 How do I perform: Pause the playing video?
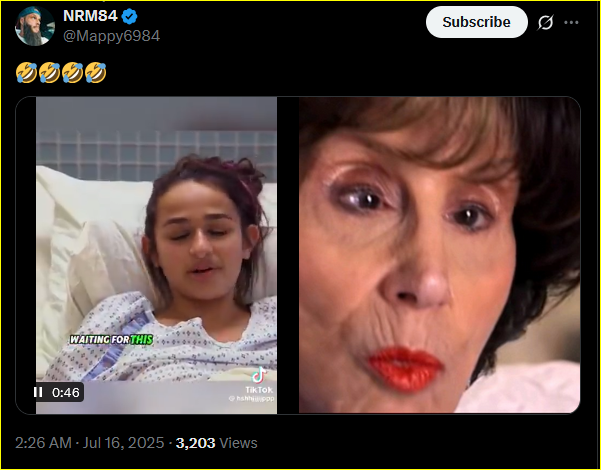click(38, 392)
